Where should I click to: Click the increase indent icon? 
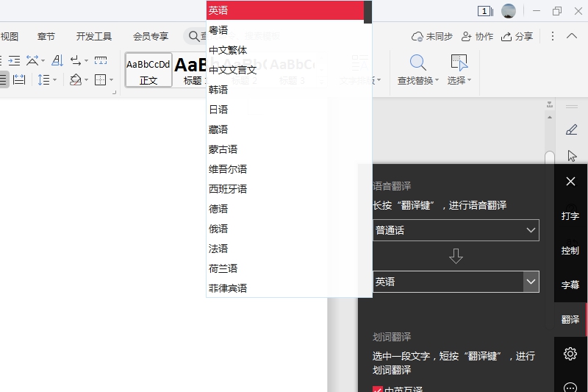coord(14,60)
